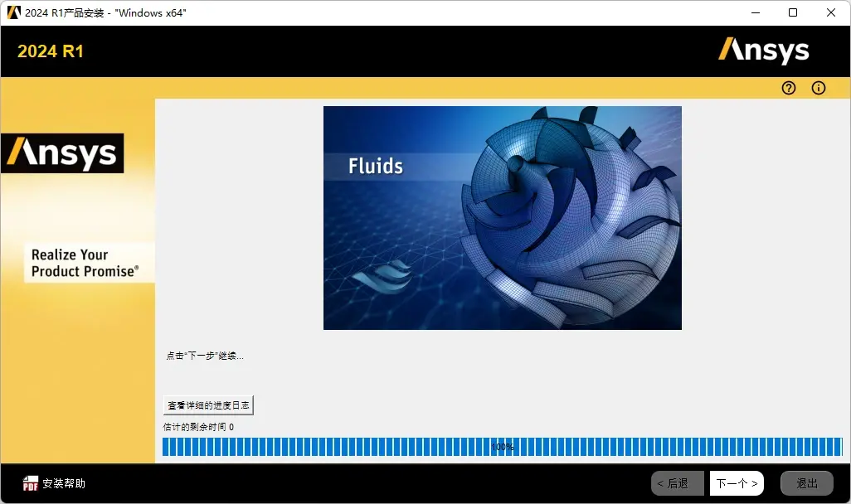The image size is (851, 504).
Task: Select the 2024 R1 version label
Action: (50, 51)
